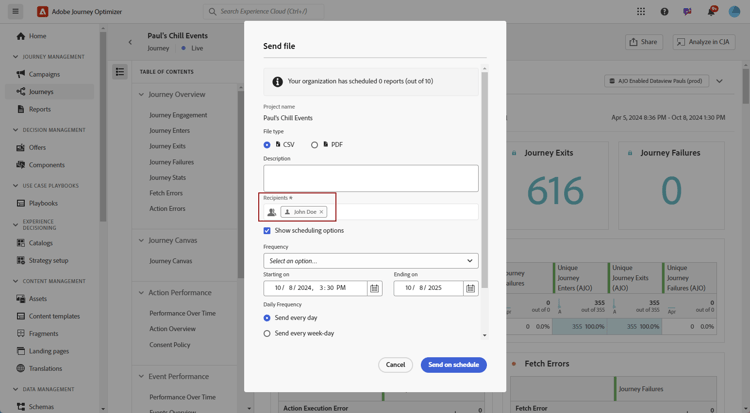Click the Ending on date field
750x413 pixels.
point(429,288)
